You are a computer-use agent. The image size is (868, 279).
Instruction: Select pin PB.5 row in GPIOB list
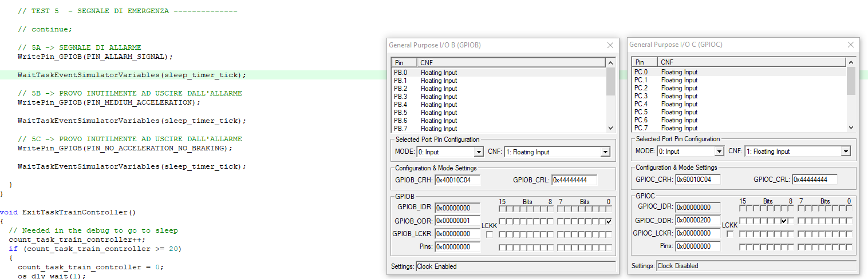(498, 113)
